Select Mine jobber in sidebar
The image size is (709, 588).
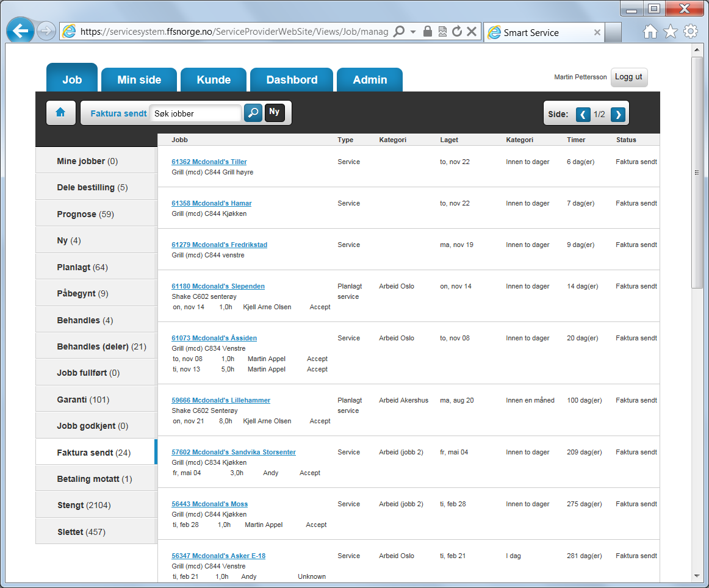(96, 161)
